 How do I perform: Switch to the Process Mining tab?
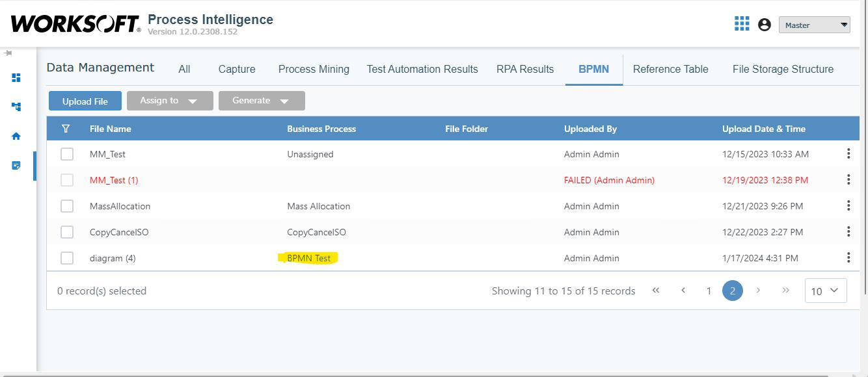coord(314,69)
